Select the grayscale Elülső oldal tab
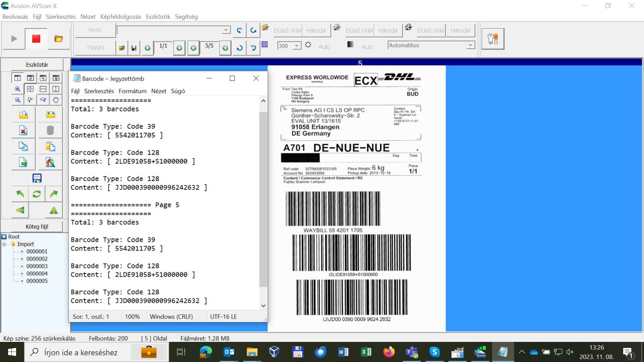The height and width of the screenshot is (362, 644). [359, 30]
